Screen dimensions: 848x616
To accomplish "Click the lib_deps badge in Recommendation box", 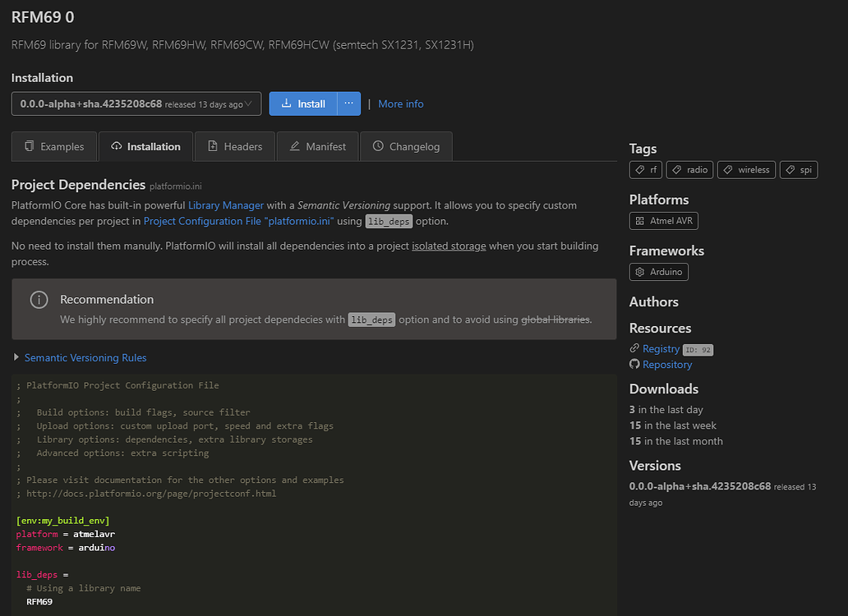I will tap(371, 319).
